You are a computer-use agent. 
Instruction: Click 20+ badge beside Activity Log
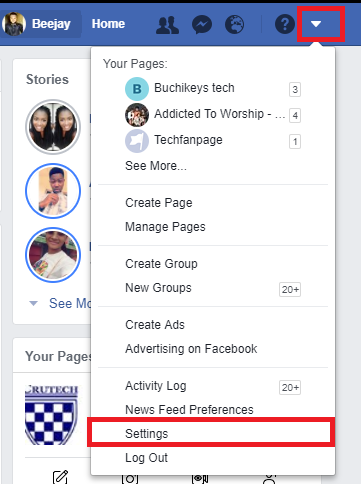click(x=290, y=387)
